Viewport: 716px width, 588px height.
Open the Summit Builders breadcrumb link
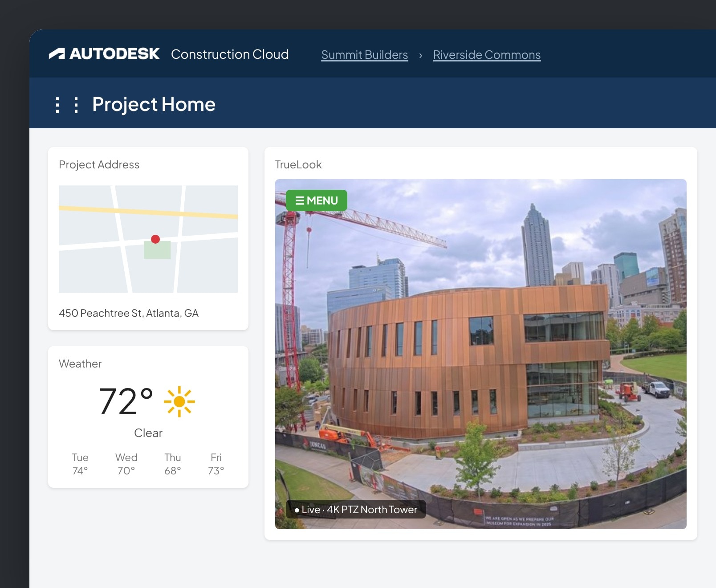point(365,55)
